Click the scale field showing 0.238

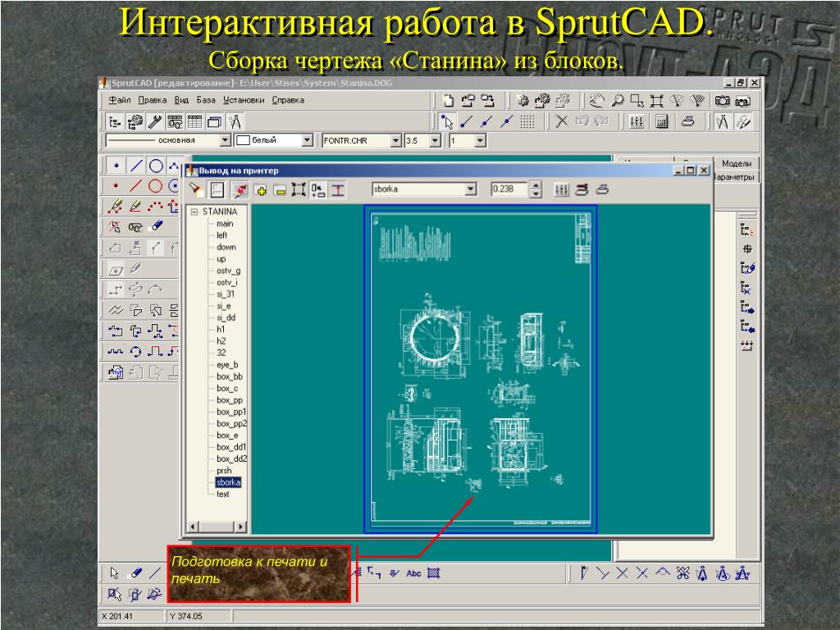pos(509,189)
